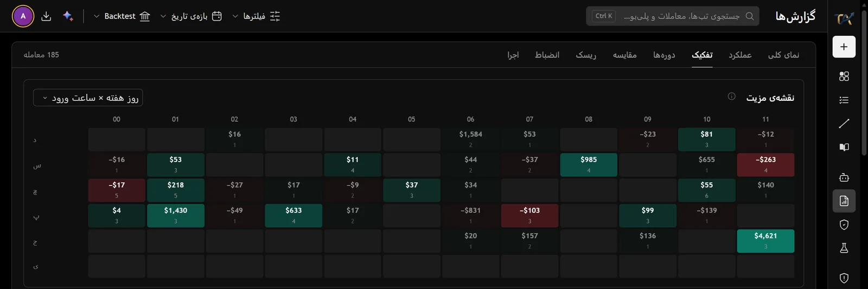Open the purple A user avatar
The height and width of the screenshot is (289, 868).
(x=23, y=16)
